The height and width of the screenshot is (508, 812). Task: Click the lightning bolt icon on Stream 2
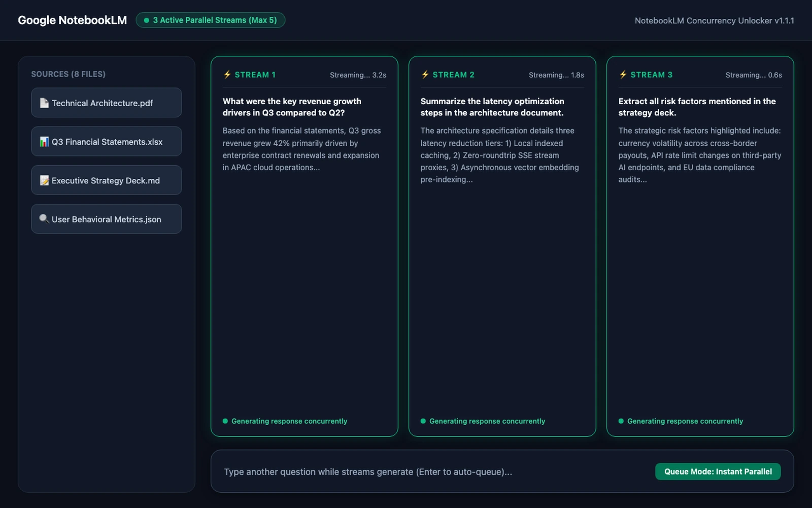(425, 75)
